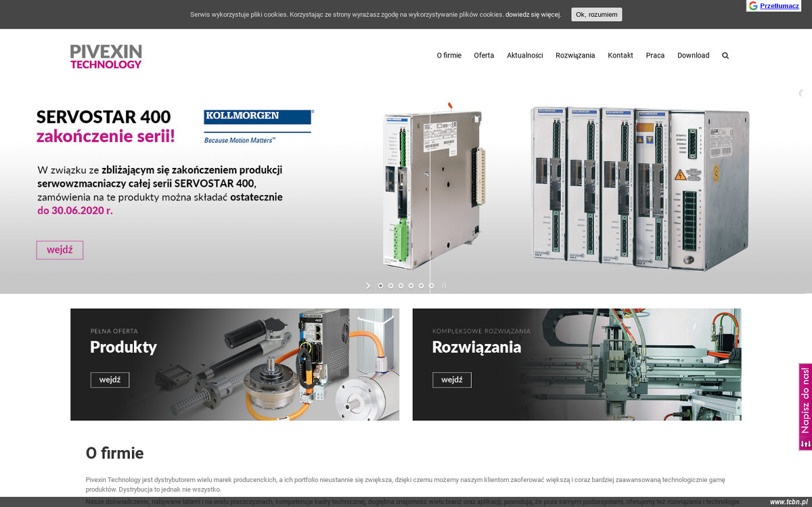
Task: Pause the slideshow with the pause icon
Action: click(444, 286)
